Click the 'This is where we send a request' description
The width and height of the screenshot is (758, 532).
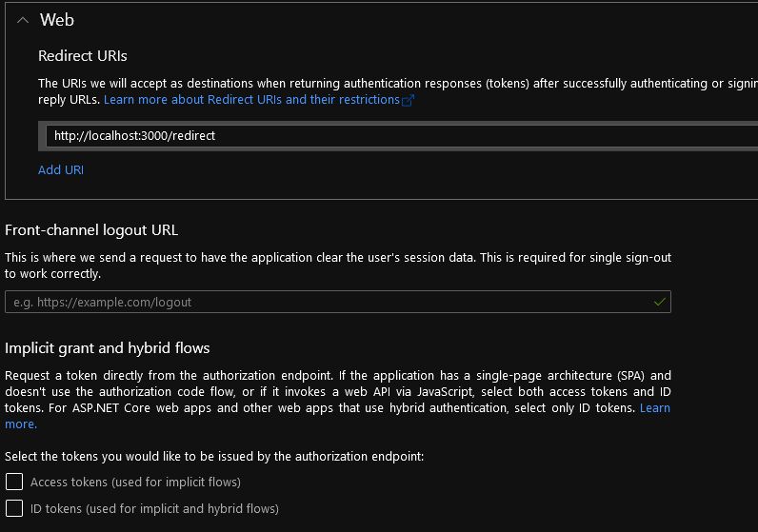tap(333, 257)
